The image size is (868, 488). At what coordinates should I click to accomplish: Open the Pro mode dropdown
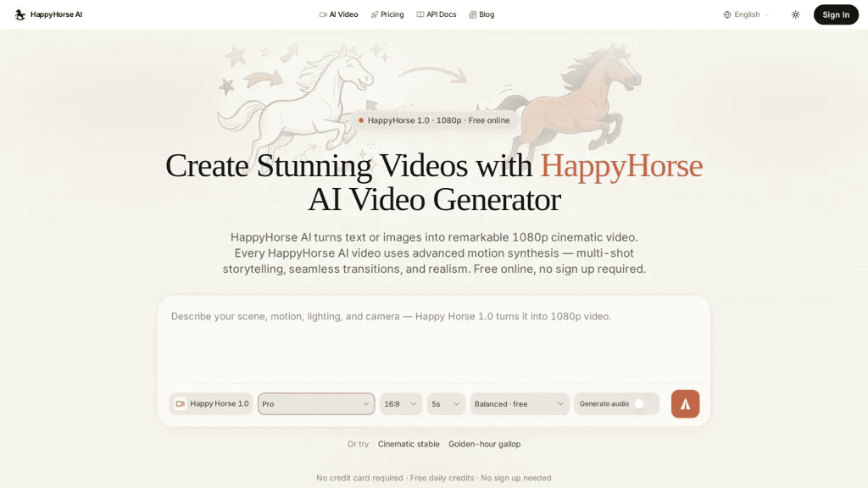(x=316, y=404)
